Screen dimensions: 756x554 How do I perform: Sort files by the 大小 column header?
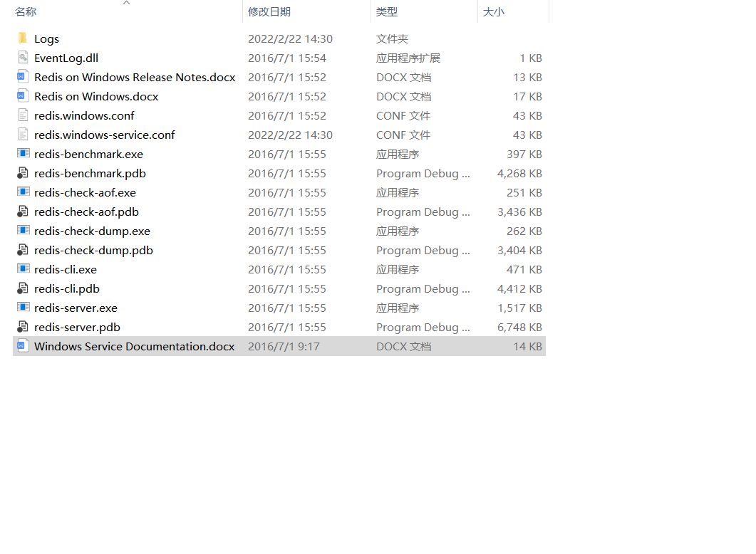click(x=494, y=11)
